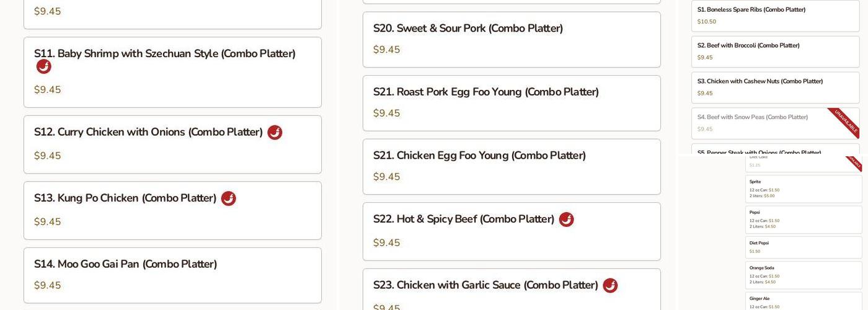The image size is (868, 310).
Task: Select S20 Sweet & Sour Pork combo platter
Action: (x=467, y=29)
